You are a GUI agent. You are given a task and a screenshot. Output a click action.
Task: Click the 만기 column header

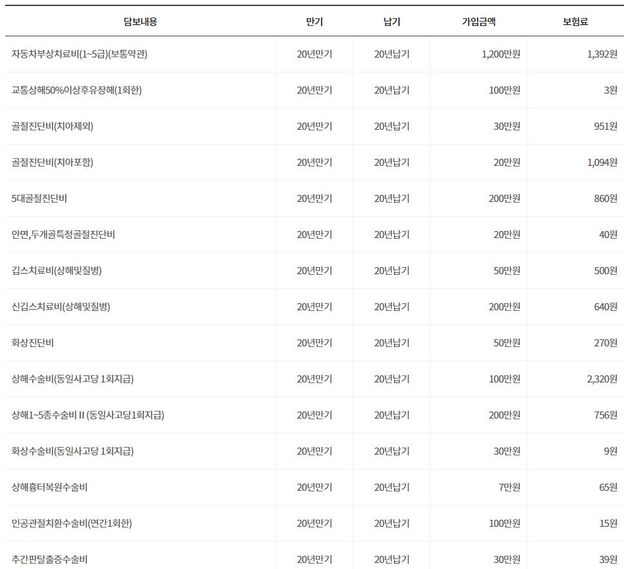point(315,20)
